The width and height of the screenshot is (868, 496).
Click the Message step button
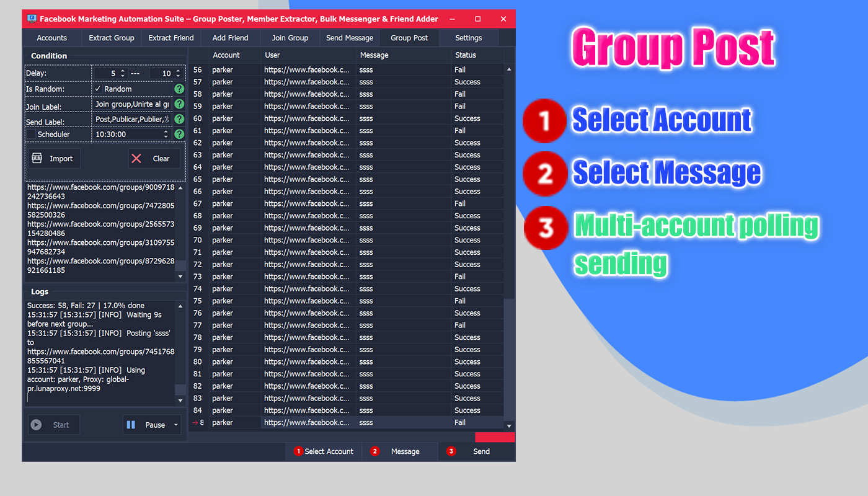[x=400, y=451]
